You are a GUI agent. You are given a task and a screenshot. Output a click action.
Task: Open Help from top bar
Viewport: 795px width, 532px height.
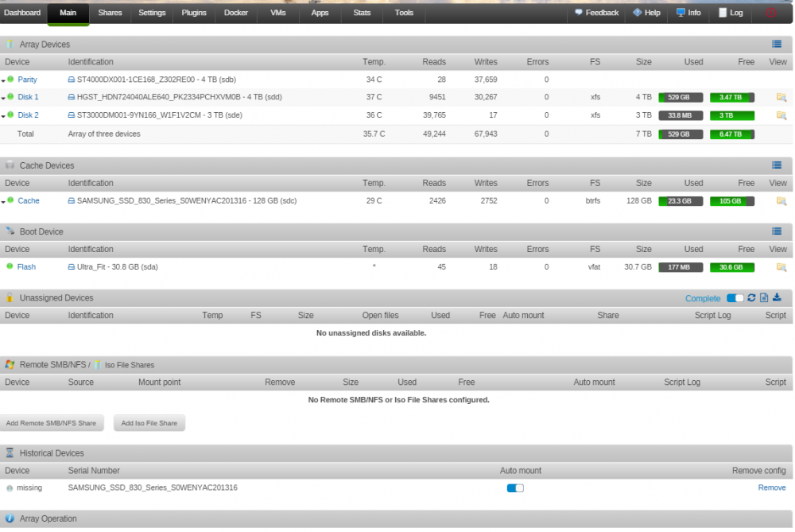point(647,13)
